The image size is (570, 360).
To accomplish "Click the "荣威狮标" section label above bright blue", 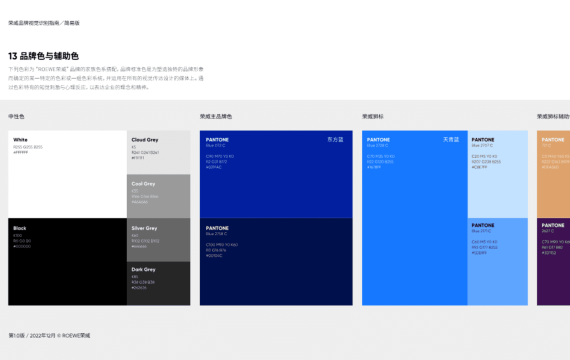I will (x=373, y=116).
